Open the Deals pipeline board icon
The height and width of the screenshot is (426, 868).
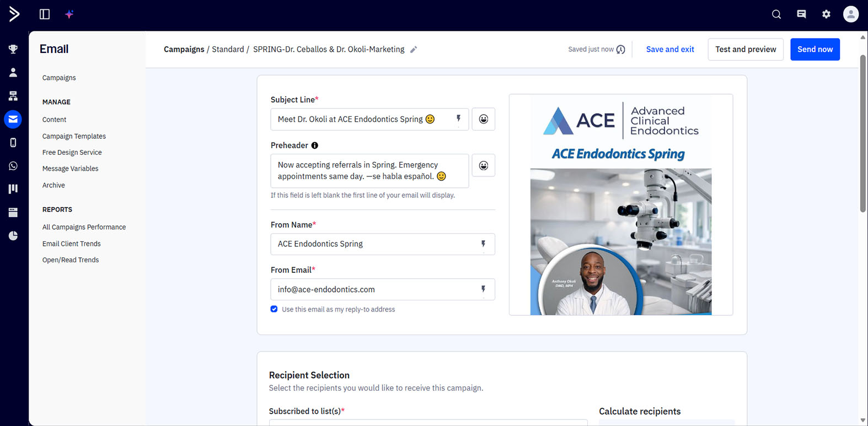tap(13, 189)
